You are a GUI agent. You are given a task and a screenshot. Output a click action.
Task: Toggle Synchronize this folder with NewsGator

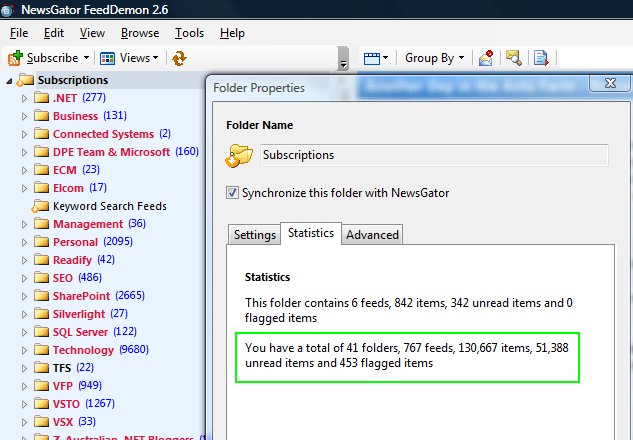click(x=233, y=193)
